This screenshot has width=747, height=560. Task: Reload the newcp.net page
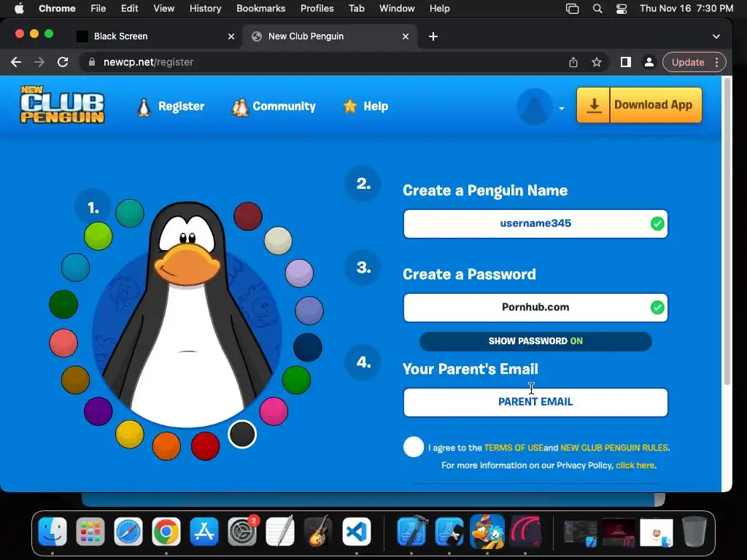coord(63,62)
